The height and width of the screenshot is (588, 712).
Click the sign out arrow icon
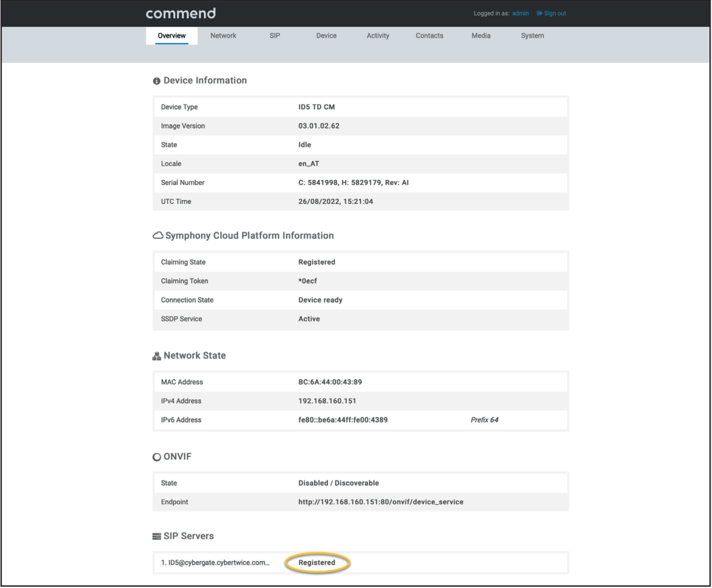pos(539,13)
